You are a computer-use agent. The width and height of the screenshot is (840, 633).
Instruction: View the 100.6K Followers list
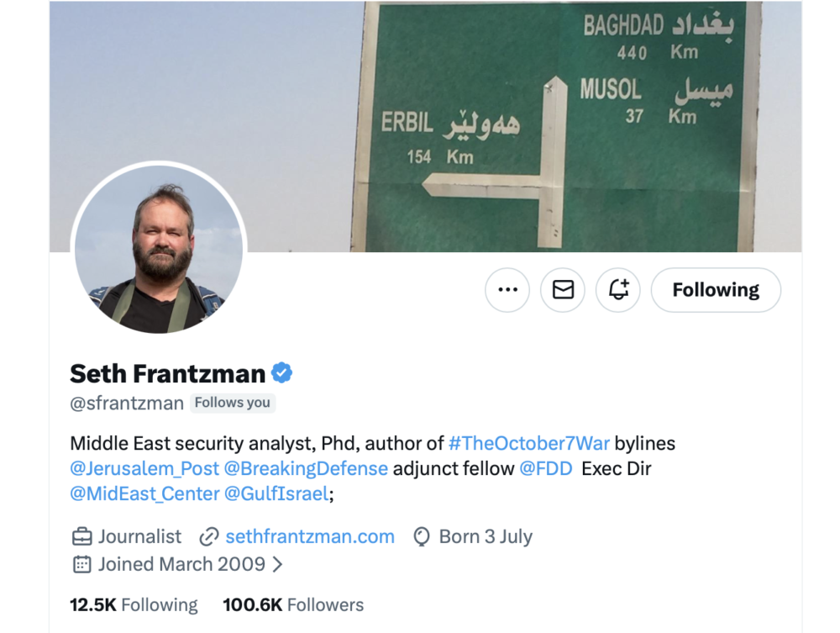click(293, 605)
